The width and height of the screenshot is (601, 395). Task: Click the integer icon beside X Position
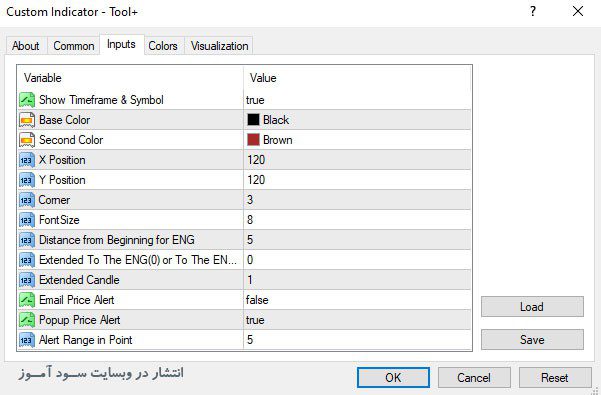click(x=27, y=160)
